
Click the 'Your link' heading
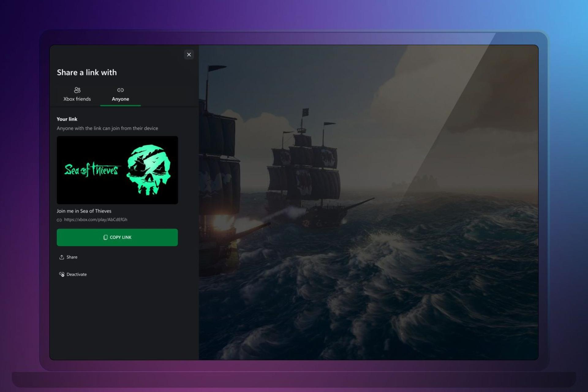(x=67, y=119)
